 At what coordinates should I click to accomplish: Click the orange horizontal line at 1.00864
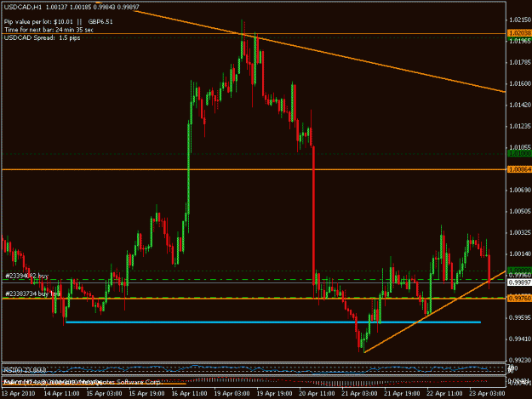254,169
